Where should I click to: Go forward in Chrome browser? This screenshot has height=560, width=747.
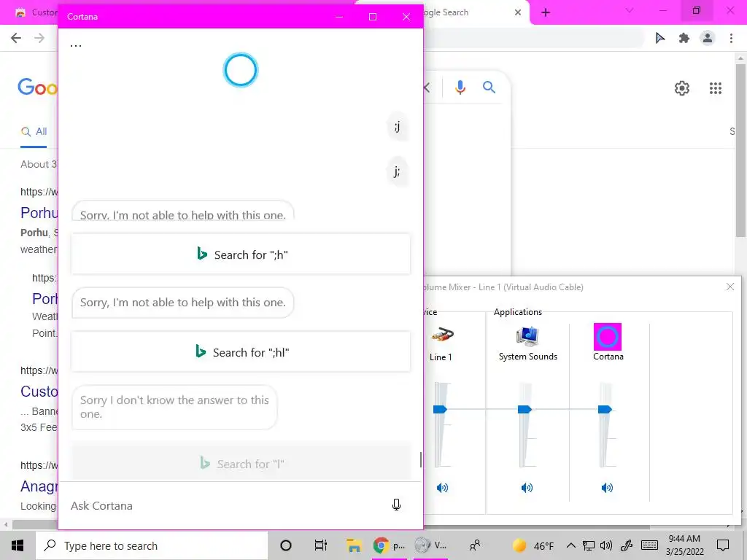(x=39, y=38)
